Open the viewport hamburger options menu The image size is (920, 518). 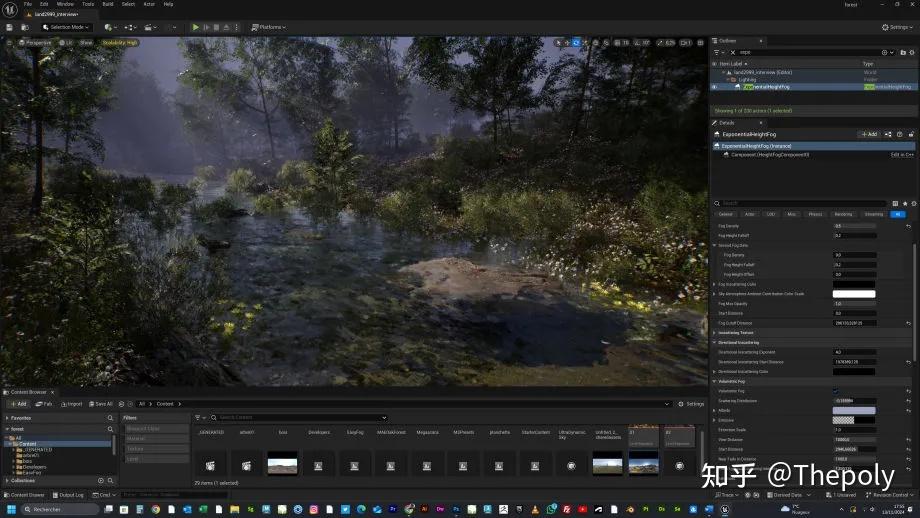9,43
